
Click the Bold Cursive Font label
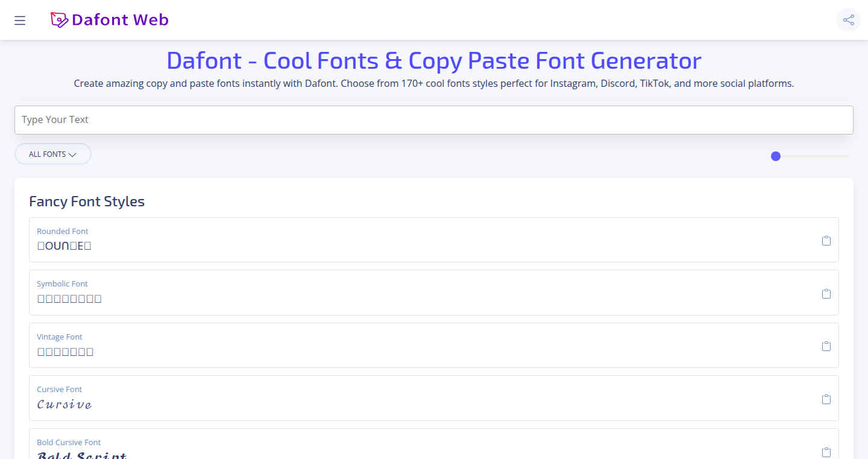(x=69, y=442)
